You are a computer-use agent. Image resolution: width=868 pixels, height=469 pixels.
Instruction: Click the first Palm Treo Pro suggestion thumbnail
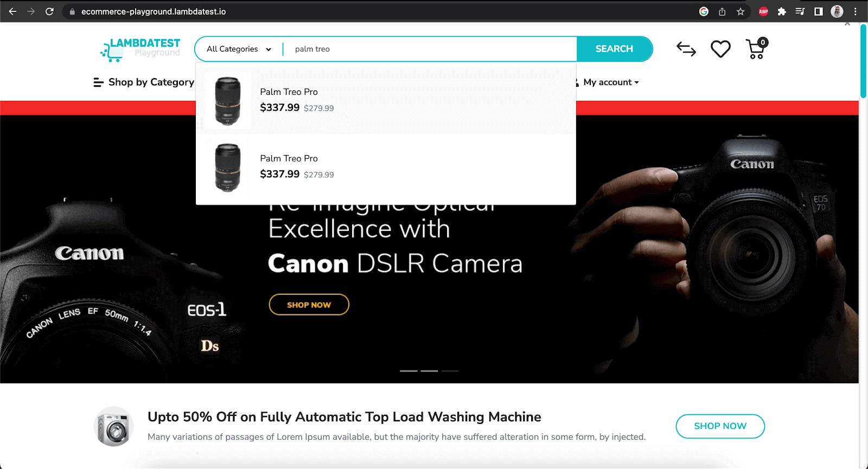click(228, 101)
